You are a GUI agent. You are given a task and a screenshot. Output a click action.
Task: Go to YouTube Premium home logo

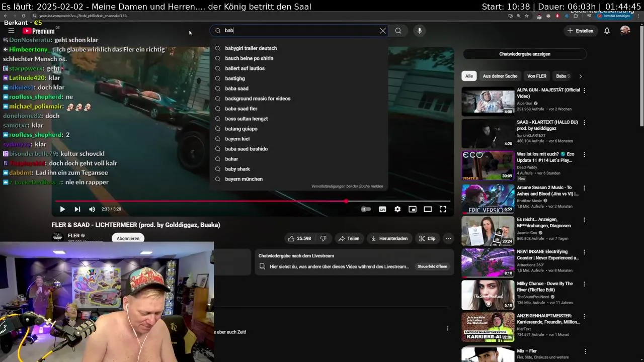pos(39,31)
